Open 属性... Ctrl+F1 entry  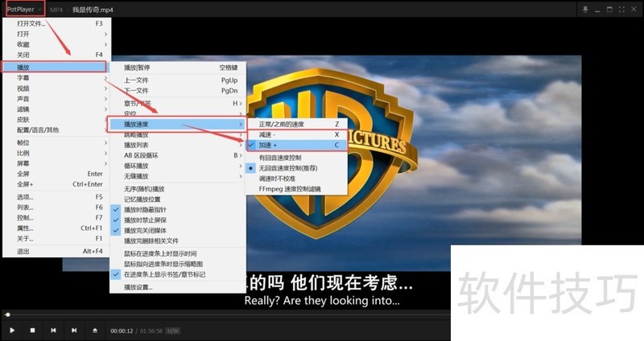[56, 228]
